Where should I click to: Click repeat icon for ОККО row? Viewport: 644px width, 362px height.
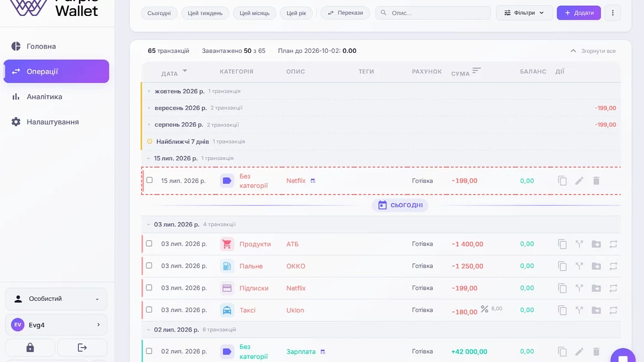tap(613, 266)
